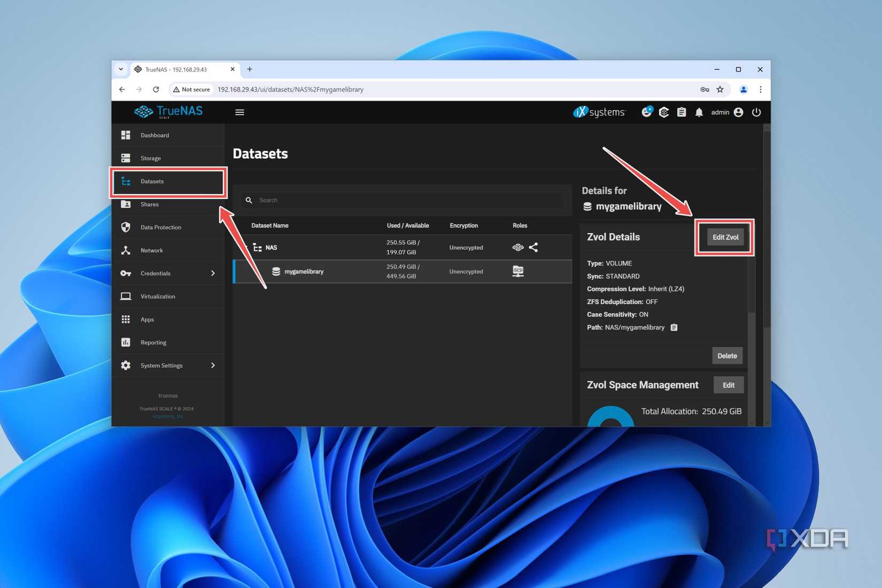Screen dimensions: 882x588
Task: Click the Not secure site info chip
Action: click(x=191, y=89)
